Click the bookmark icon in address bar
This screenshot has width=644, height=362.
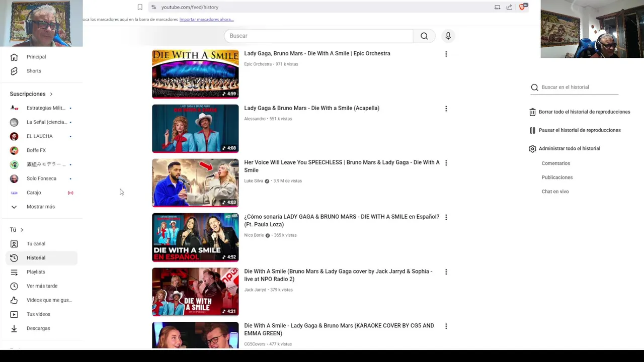pyautogui.click(x=140, y=7)
